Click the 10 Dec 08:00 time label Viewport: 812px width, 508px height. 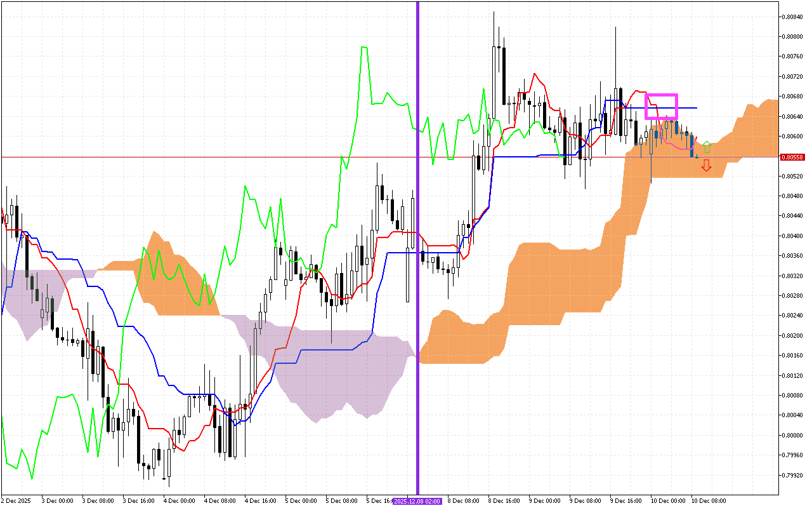pyautogui.click(x=709, y=501)
